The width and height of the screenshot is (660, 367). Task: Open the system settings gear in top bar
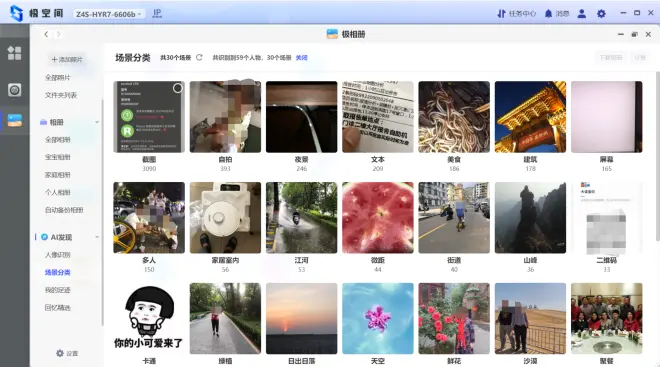601,13
